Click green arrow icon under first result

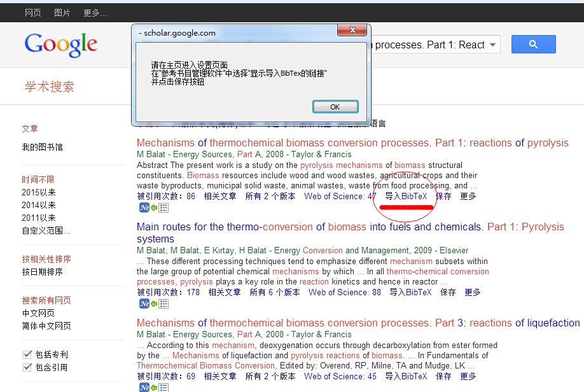154,208
